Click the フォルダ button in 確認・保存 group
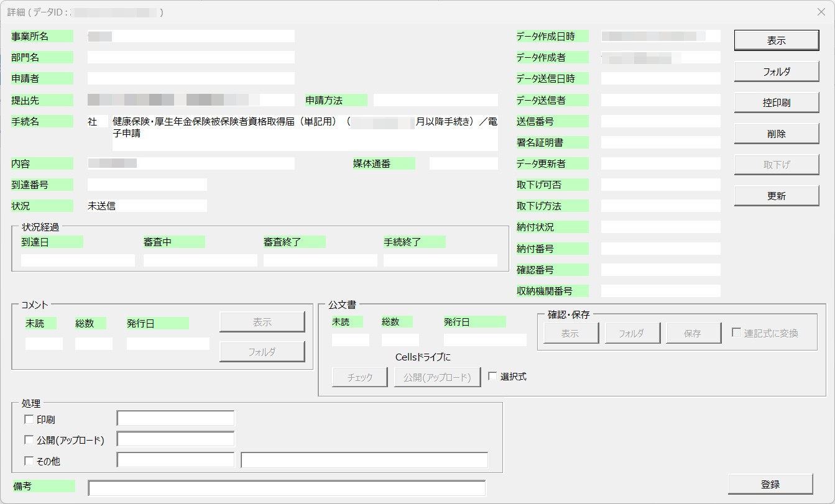Screen dimensions: 835x504 pos(632,333)
